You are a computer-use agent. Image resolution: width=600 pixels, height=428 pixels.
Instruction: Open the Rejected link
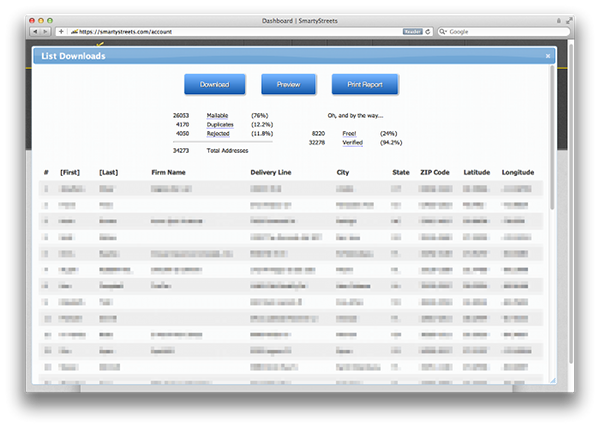click(218, 133)
